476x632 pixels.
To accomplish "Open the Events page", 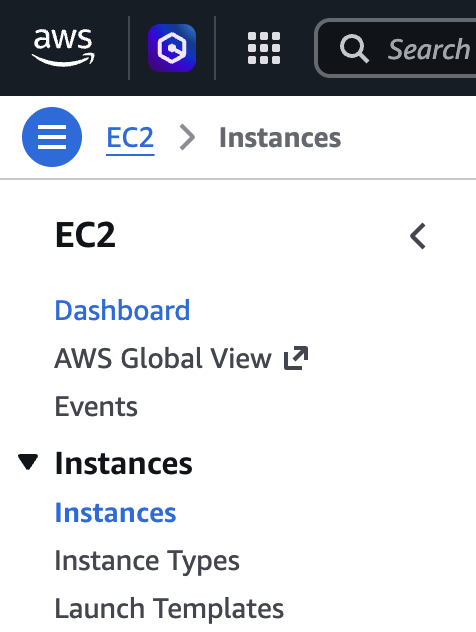I will [96, 406].
